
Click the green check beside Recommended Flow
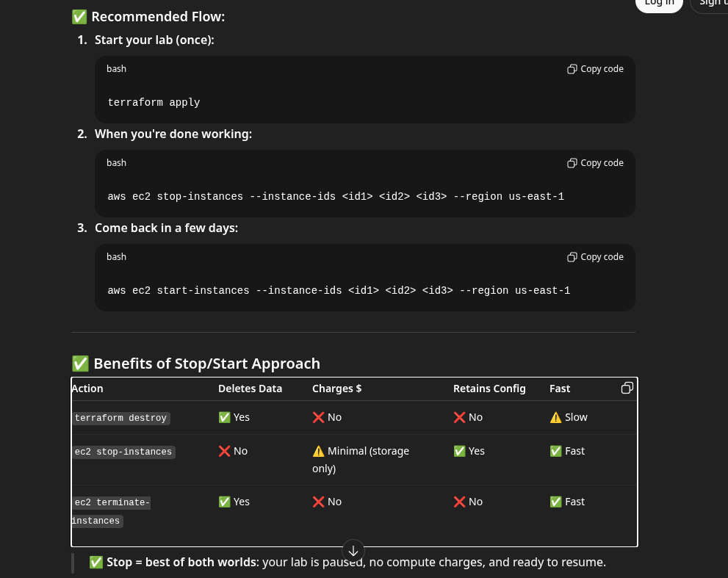coord(79,16)
